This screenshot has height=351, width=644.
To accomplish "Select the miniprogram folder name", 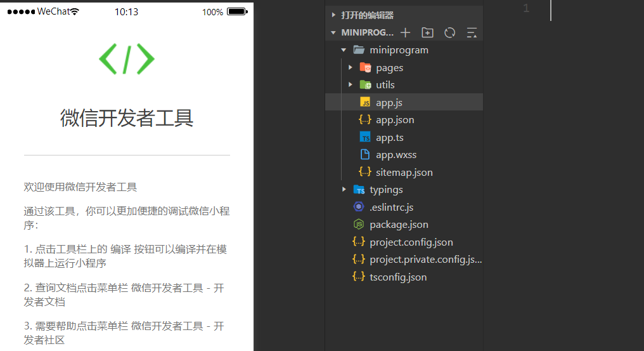I will 399,50.
